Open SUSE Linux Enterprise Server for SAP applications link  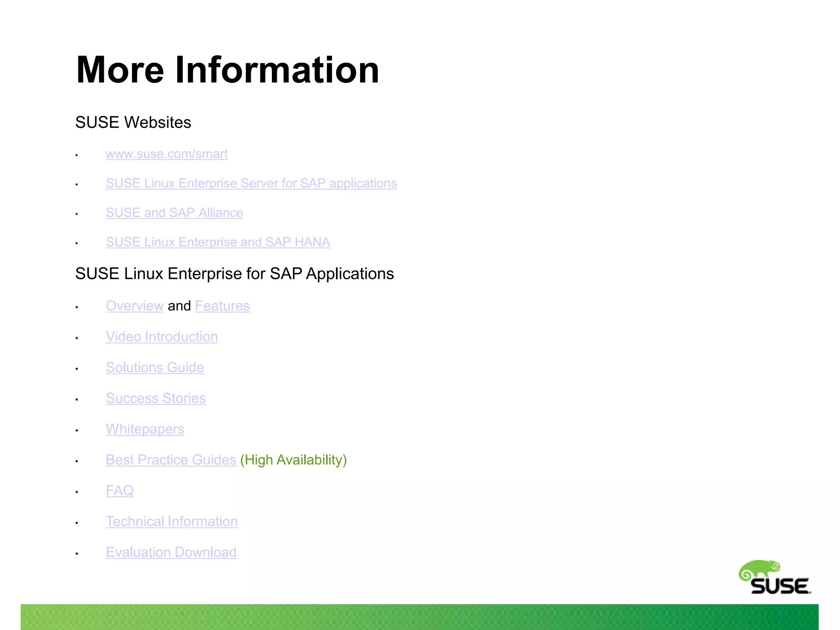(x=251, y=183)
